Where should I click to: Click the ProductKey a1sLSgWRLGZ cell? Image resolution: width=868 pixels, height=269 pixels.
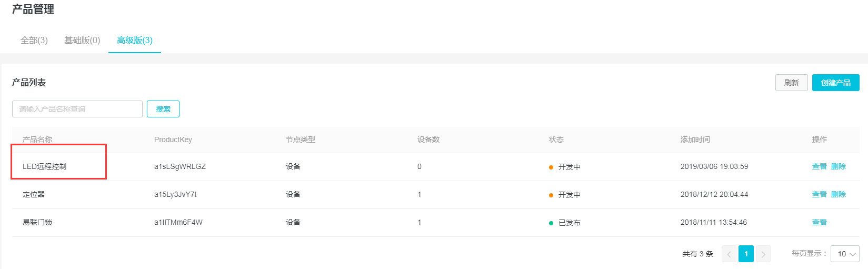point(180,166)
